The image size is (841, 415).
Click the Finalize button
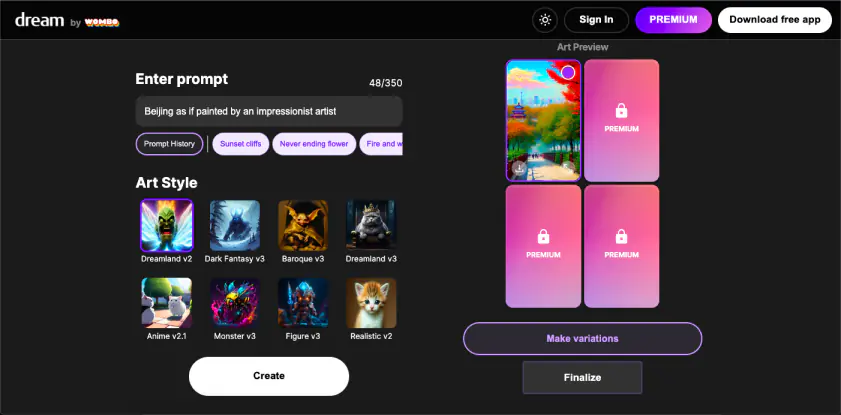pyautogui.click(x=582, y=377)
